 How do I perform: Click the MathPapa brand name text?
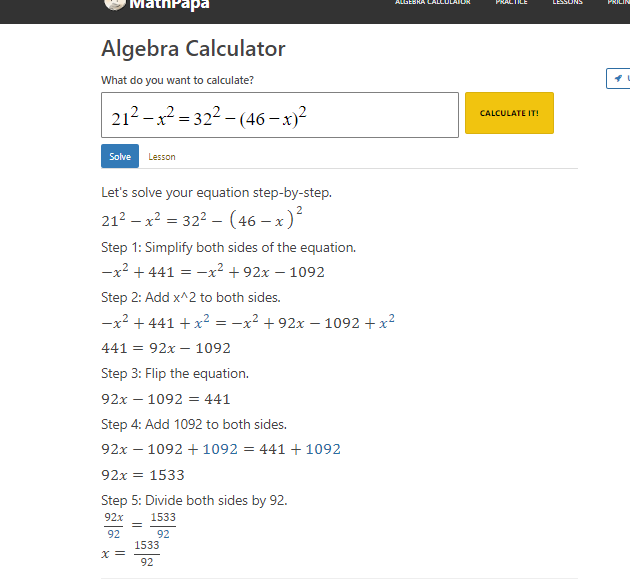171,5
